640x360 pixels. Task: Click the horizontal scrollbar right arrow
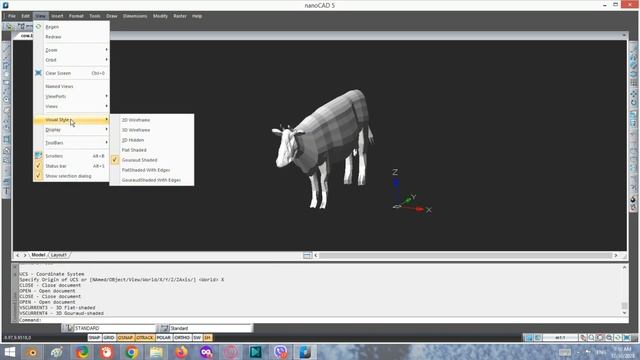coord(616,256)
